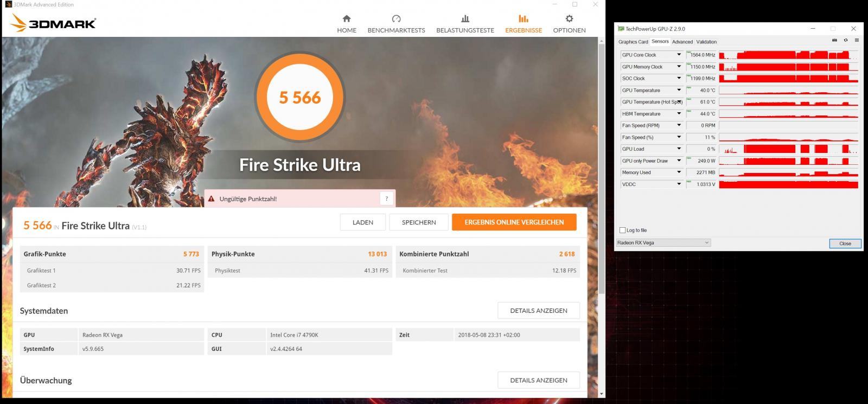This screenshot has width=868, height=404.
Task: Click the GPU Core Clock red graph
Action: point(788,55)
